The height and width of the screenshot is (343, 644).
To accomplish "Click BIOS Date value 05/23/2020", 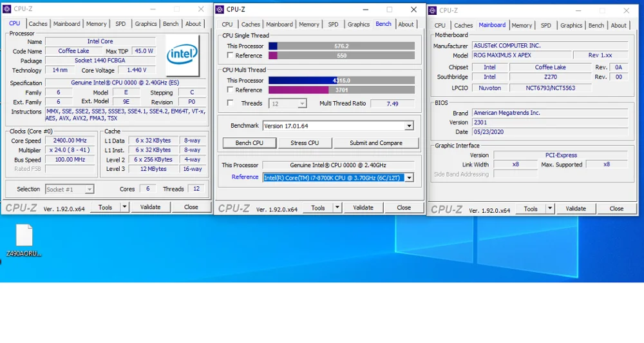I will click(x=550, y=132).
